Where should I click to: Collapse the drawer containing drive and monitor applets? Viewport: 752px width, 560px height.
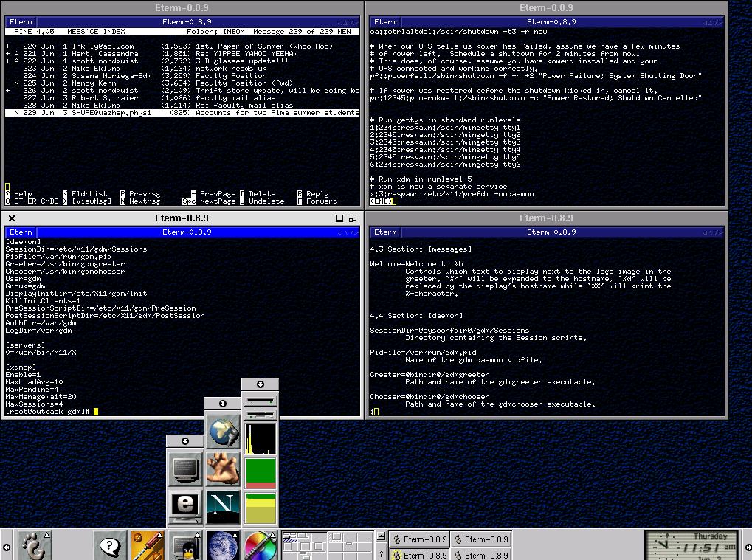pyautogui.click(x=260, y=384)
